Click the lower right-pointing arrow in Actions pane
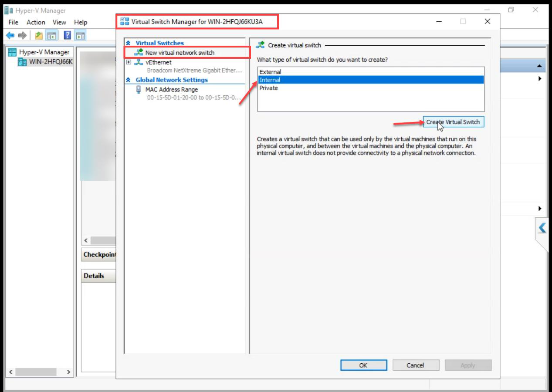 tap(540, 209)
